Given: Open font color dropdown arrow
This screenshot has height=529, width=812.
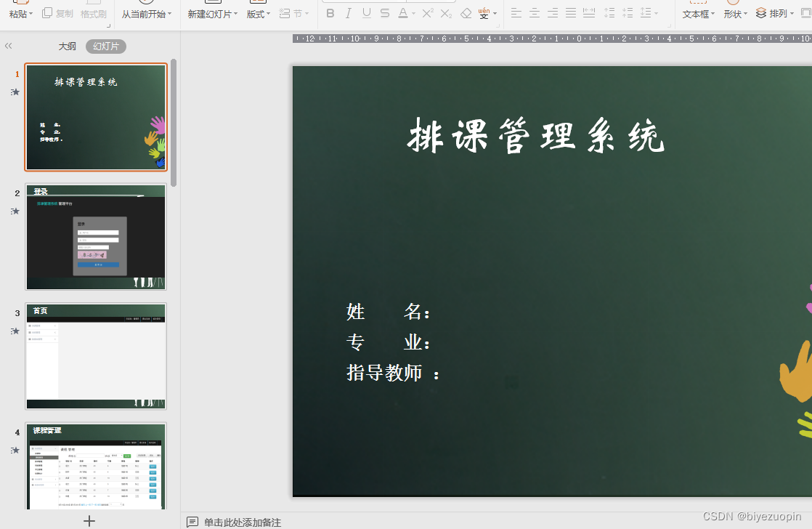Looking at the screenshot, I should point(414,14).
